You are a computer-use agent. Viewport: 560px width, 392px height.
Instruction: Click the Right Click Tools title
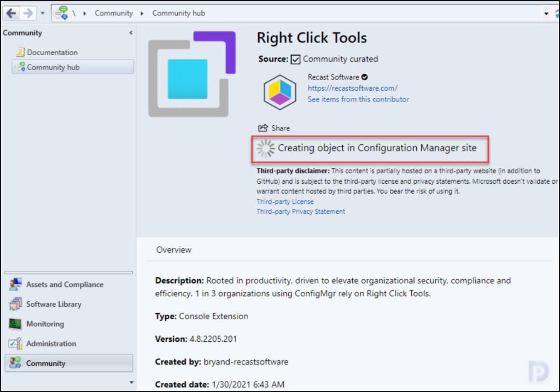tap(312, 38)
